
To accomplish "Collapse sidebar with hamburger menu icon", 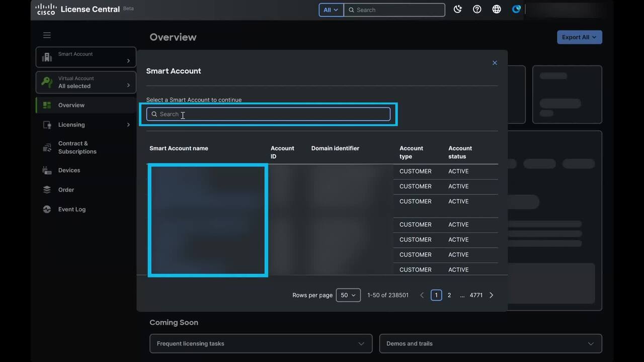I will click(x=47, y=35).
